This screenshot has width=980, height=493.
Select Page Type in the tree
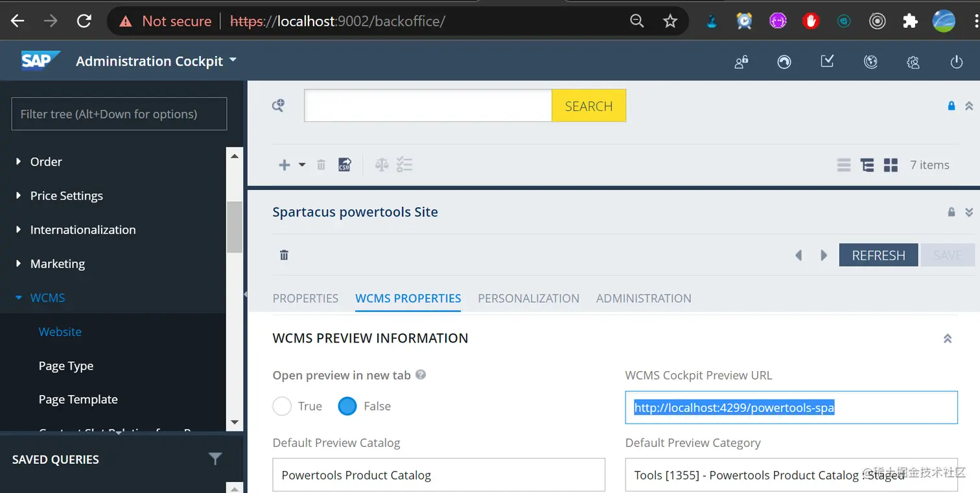(66, 366)
